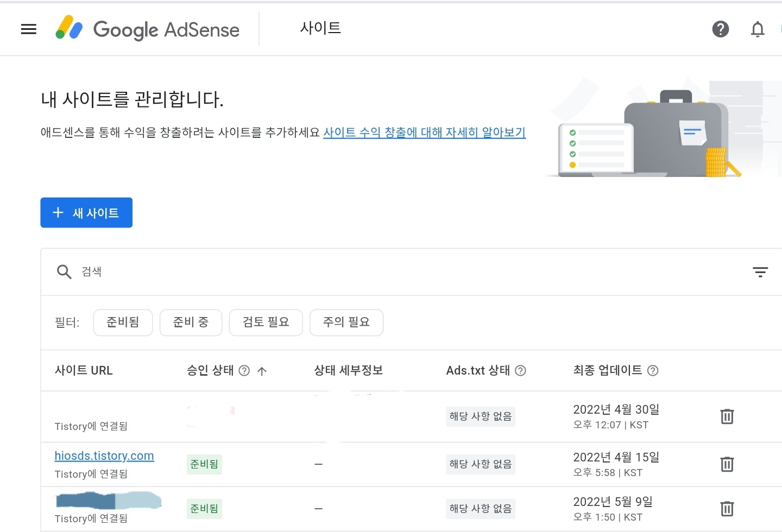Click the search magnifier icon
This screenshot has width=782, height=532.
[x=64, y=271]
